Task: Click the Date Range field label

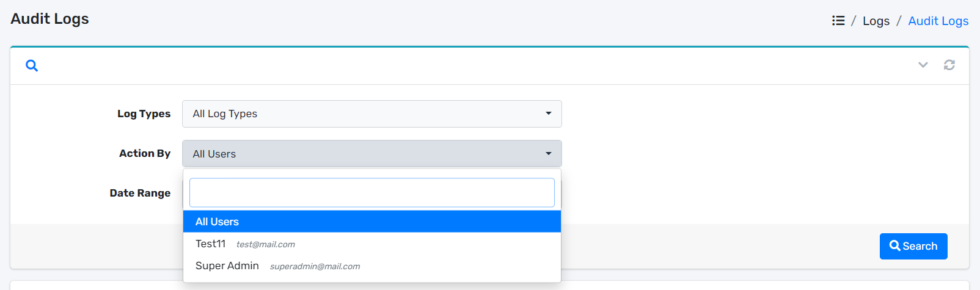Action: tap(140, 193)
